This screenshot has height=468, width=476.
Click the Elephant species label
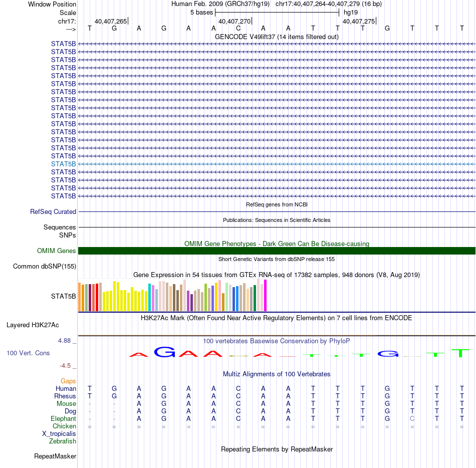point(63,418)
